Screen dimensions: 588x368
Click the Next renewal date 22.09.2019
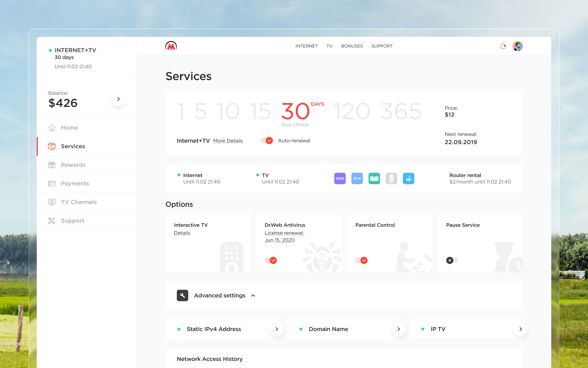461,142
